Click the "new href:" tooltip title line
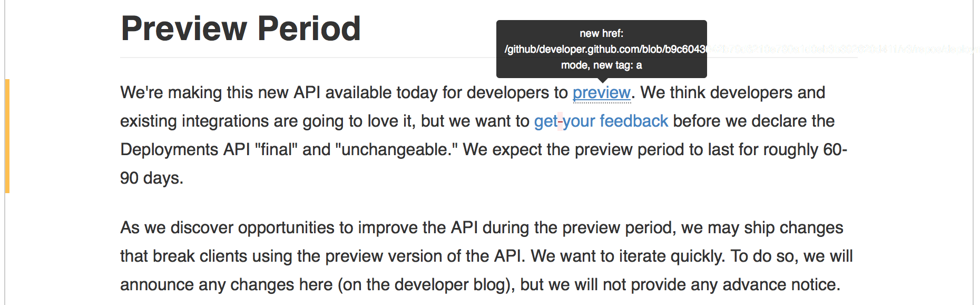Viewport: 980px width, 305px height. [601, 33]
